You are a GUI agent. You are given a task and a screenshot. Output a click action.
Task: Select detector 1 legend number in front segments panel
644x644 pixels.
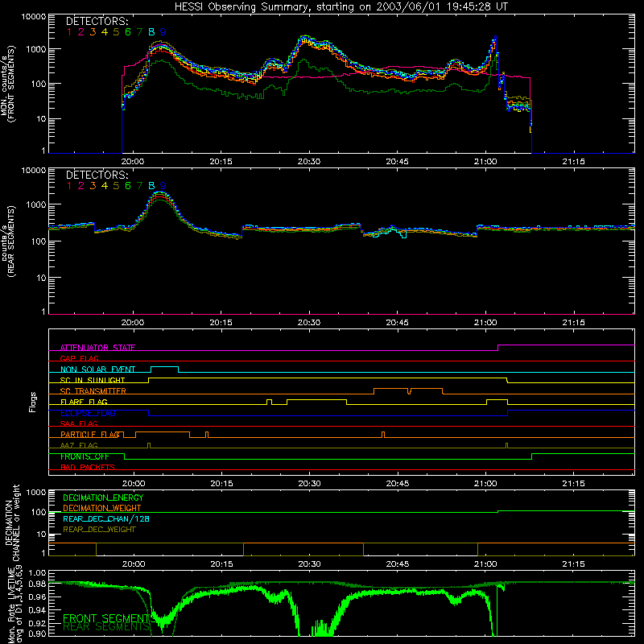tap(69, 32)
